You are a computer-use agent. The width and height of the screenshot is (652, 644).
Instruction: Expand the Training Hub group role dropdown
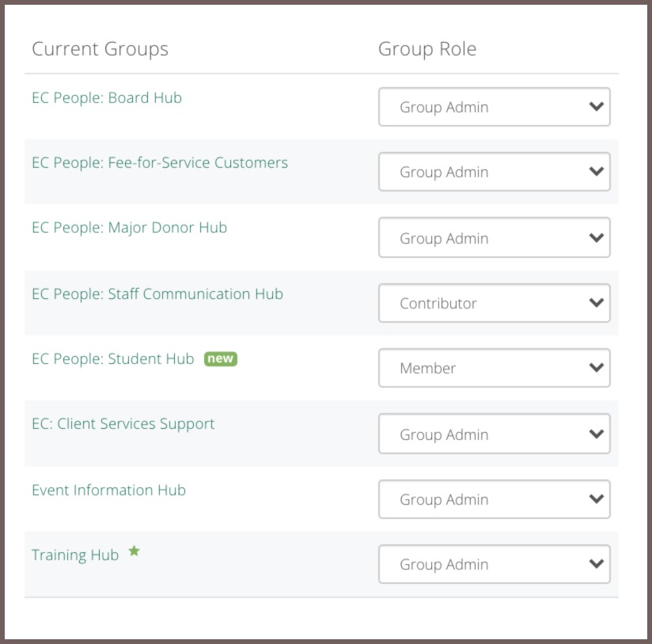494,564
